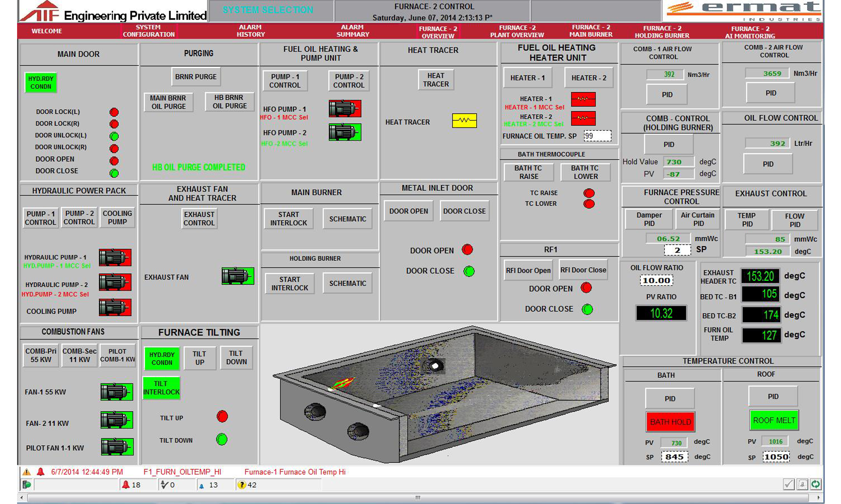Toggle the green TILT INTERLOCK button
841x504 pixels.
pyautogui.click(x=161, y=388)
